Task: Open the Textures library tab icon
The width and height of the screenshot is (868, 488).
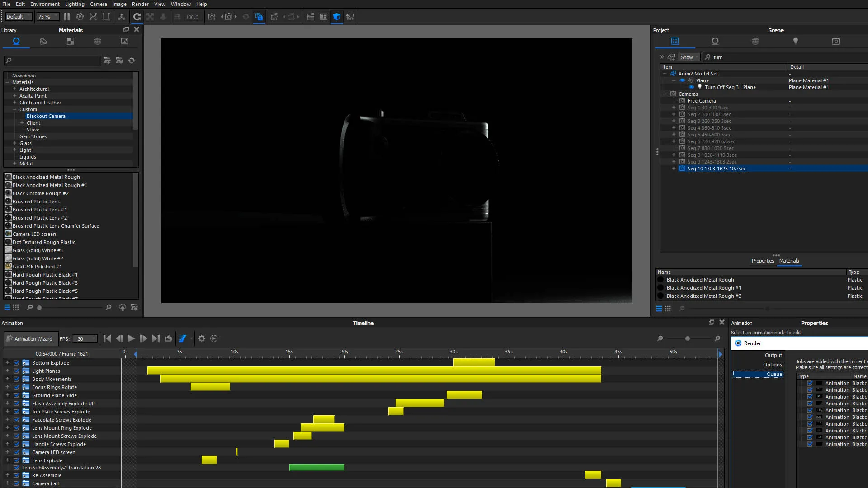Action: click(x=71, y=41)
